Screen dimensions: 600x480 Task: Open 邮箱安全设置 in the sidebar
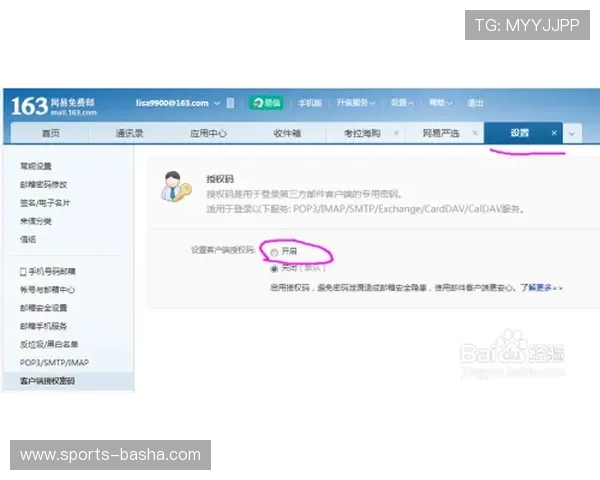[44, 308]
